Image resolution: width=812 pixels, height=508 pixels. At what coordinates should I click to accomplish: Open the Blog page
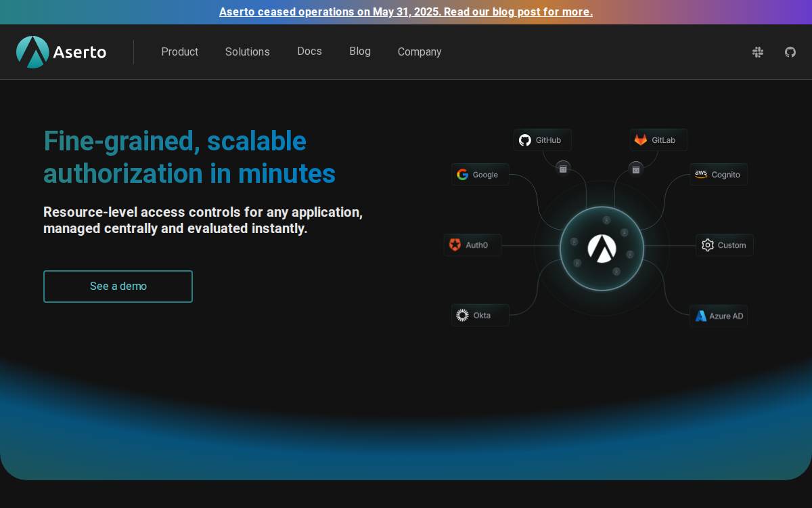click(360, 51)
